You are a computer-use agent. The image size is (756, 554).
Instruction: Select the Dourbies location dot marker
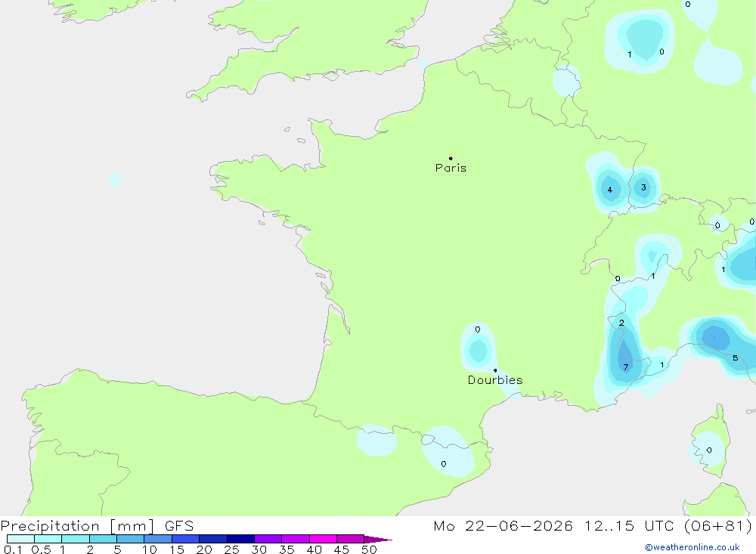coord(495,370)
